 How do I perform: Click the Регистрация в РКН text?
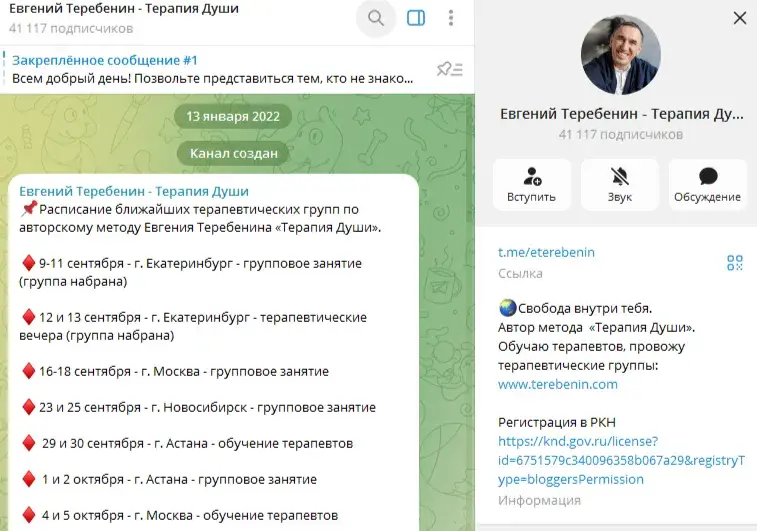click(557, 422)
